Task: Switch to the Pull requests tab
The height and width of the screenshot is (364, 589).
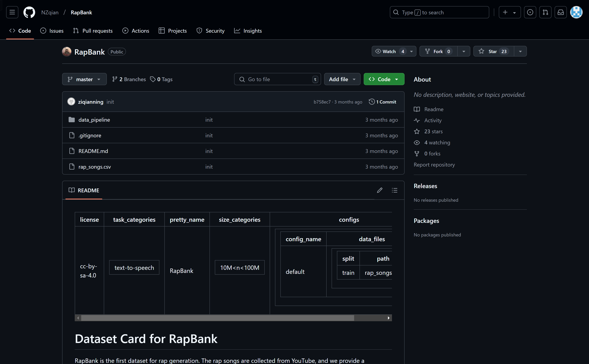Action: click(x=93, y=31)
